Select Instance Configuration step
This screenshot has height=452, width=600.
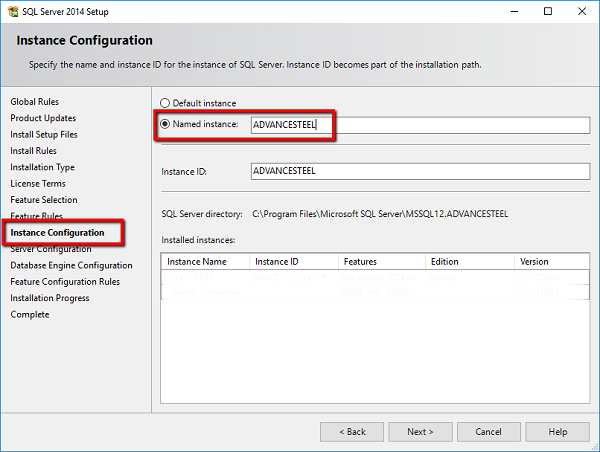pyautogui.click(x=57, y=233)
